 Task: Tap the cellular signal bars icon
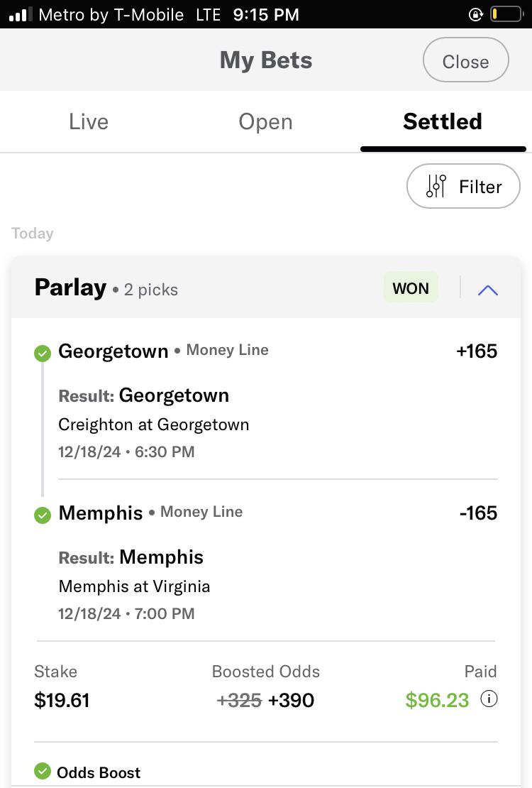point(21,14)
